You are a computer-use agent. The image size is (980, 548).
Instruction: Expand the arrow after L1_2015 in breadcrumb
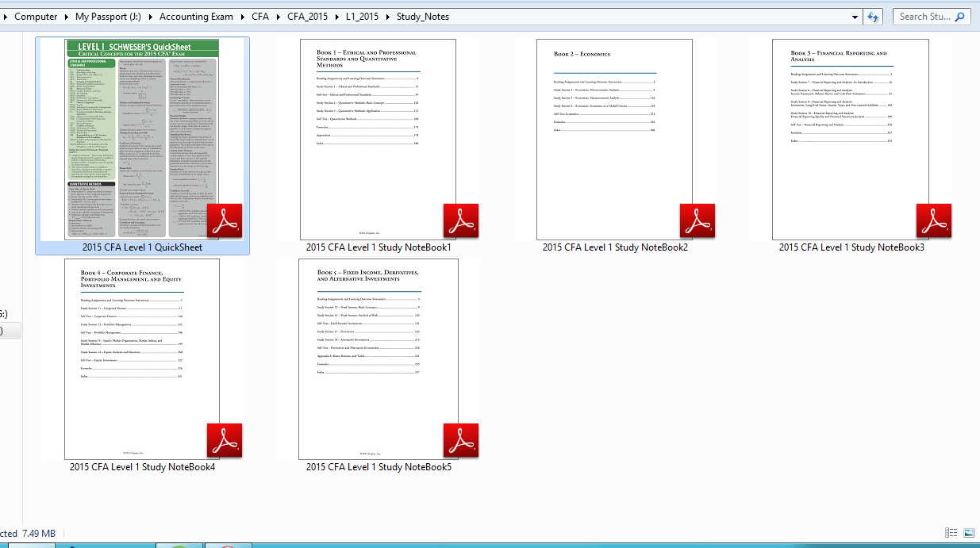pyautogui.click(x=388, y=17)
